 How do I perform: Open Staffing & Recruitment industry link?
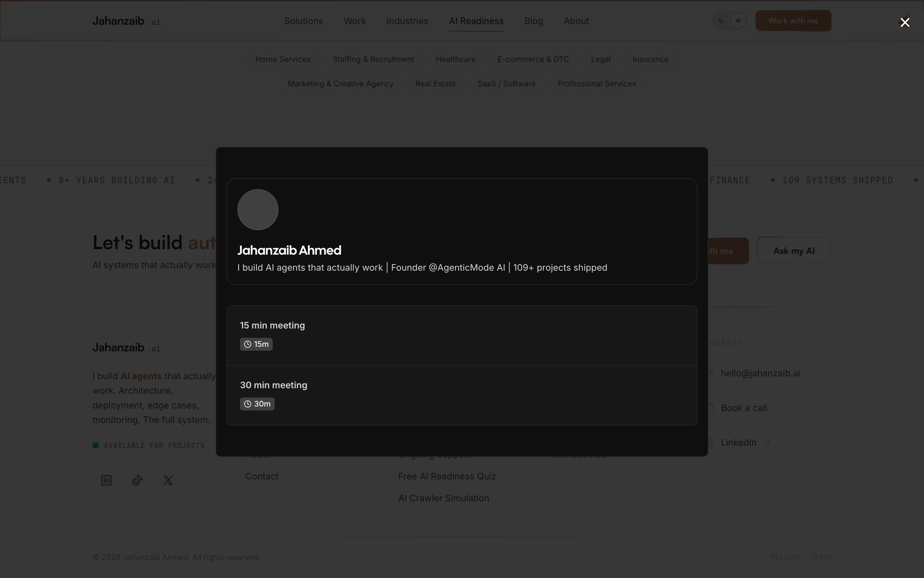coord(373,59)
